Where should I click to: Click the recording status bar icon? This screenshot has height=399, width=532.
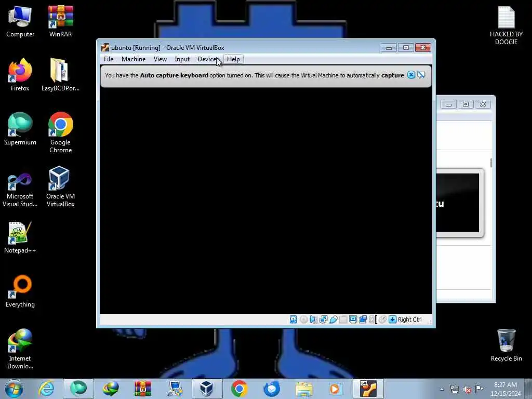point(363,320)
